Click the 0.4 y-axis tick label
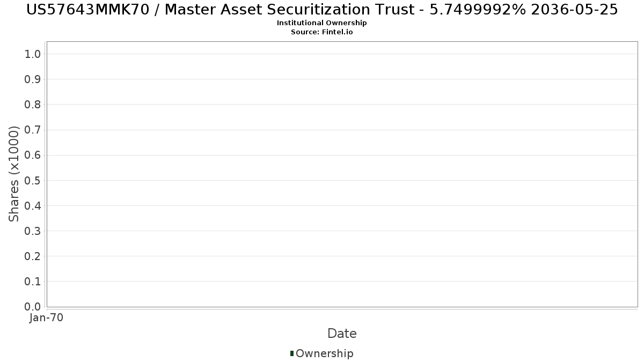This screenshot has width=644, height=362. tap(33, 206)
